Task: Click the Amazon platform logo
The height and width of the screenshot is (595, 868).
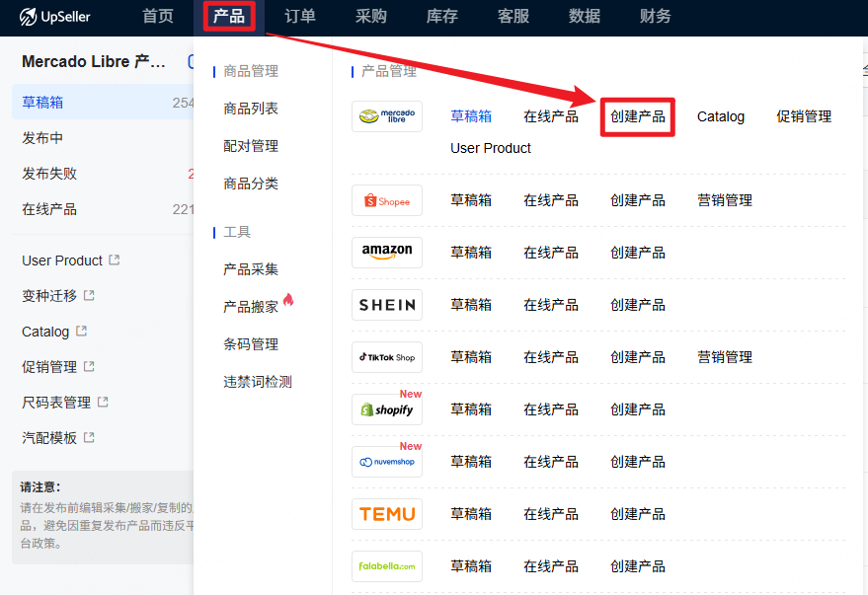Action: click(387, 253)
